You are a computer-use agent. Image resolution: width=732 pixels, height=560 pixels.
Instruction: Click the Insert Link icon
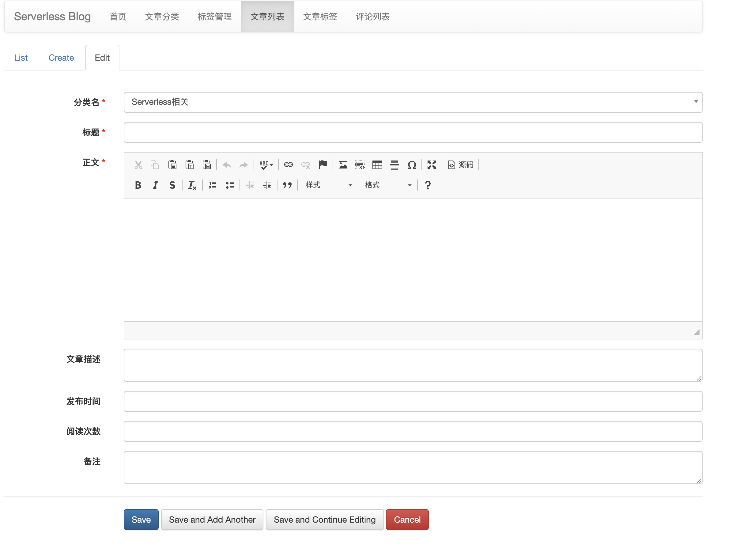288,165
